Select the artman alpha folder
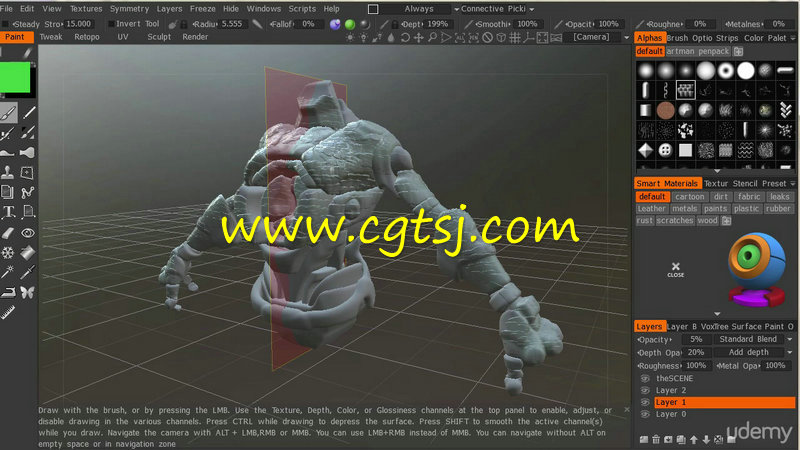 [680, 52]
